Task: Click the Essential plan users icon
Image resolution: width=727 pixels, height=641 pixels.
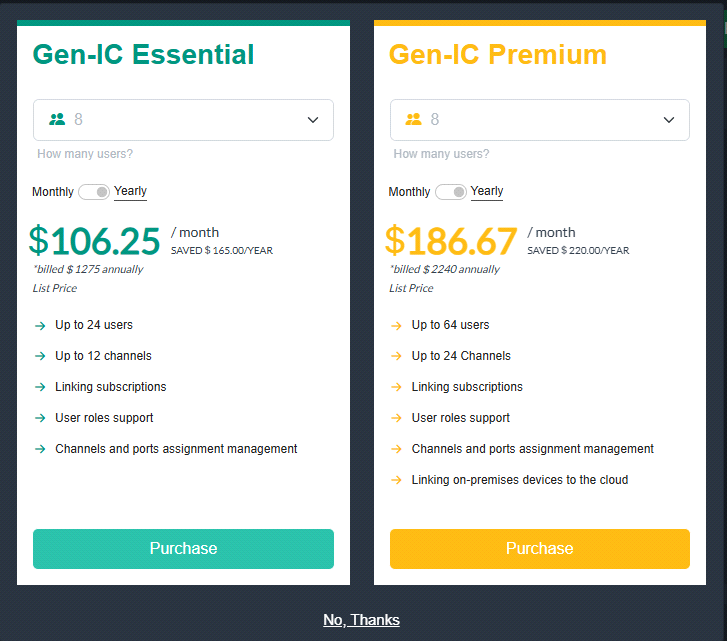Action: [x=57, y=120]
